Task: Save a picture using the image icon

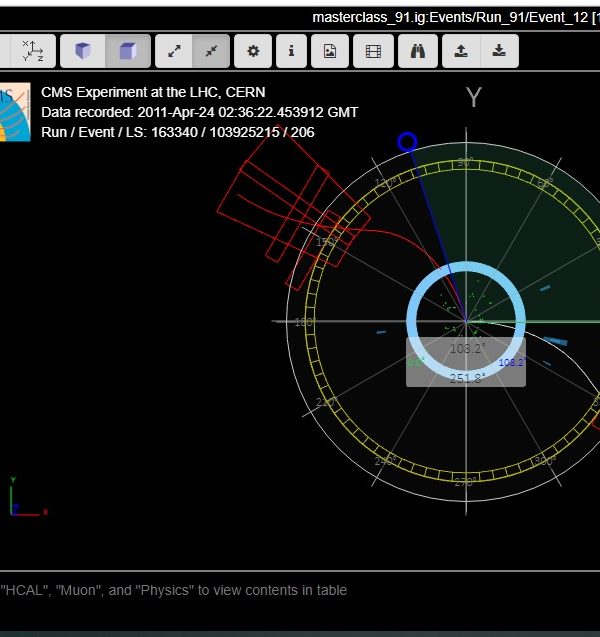Action: click(330, 51)
